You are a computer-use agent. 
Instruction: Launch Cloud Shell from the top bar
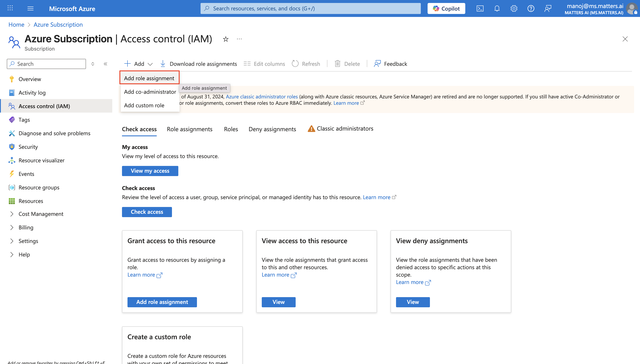tap(480, 8)
